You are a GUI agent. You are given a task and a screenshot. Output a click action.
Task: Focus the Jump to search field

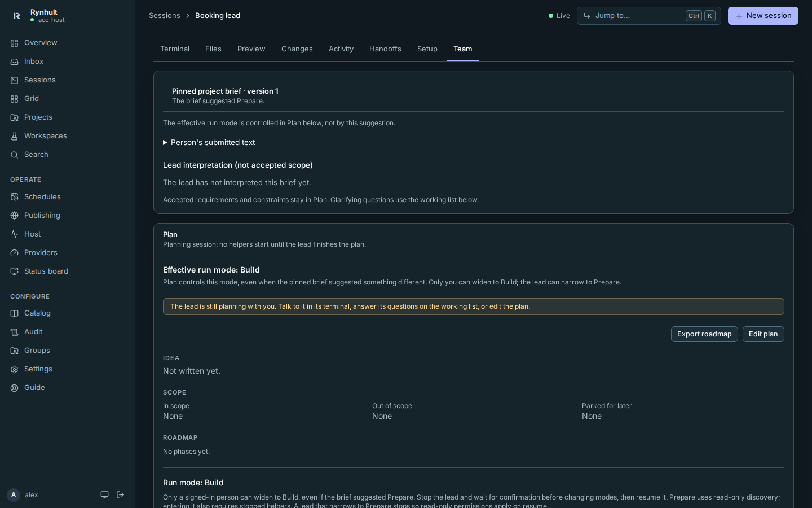pos(648,16)
